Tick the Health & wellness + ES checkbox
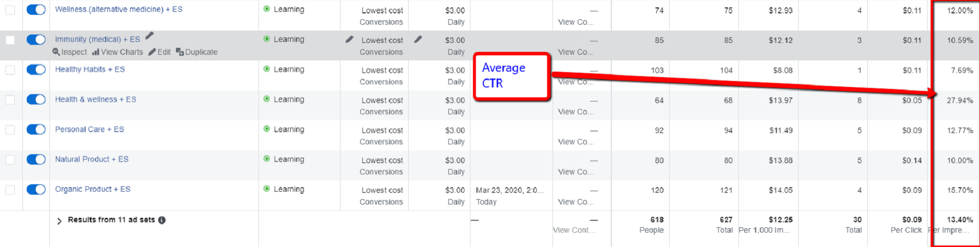Viewport: 980px width, 247px height. (10, 100)
